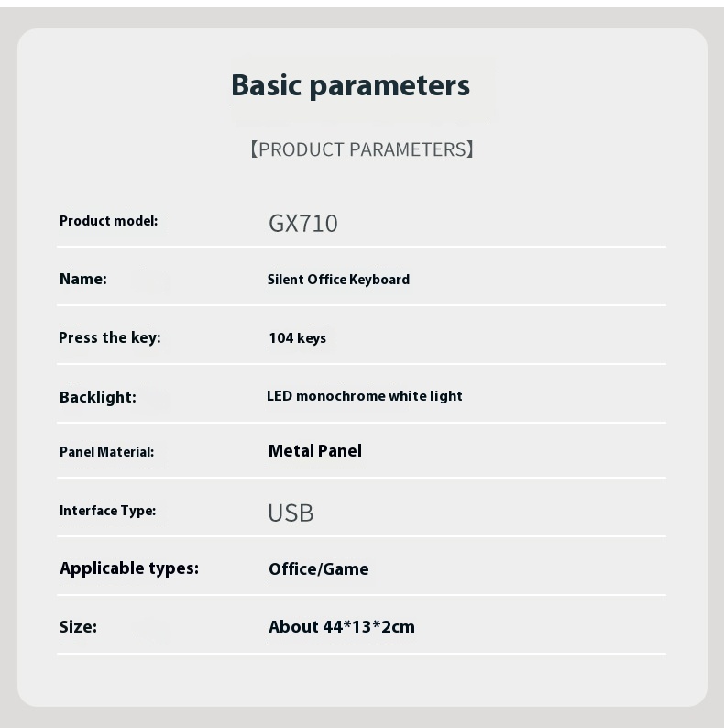
Task: Click the Silent Office Keyboard text
Action: (338, 280)
